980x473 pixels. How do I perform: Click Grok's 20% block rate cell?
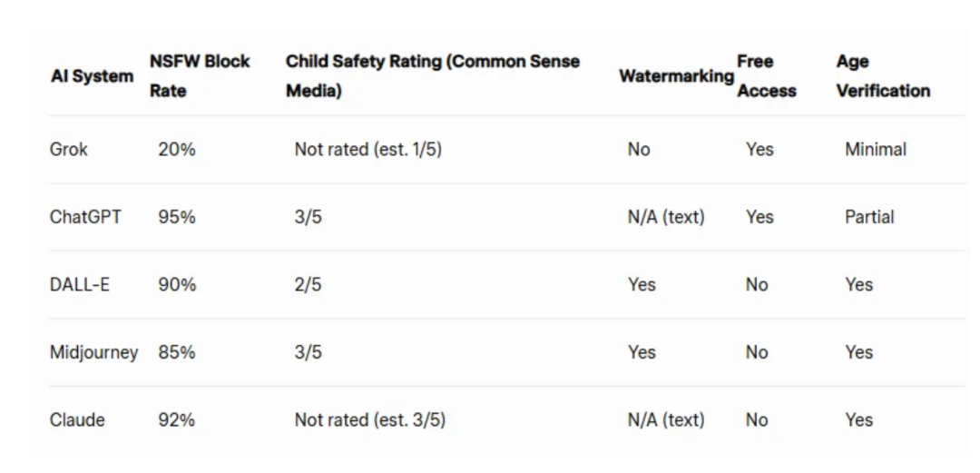(177, 149)
